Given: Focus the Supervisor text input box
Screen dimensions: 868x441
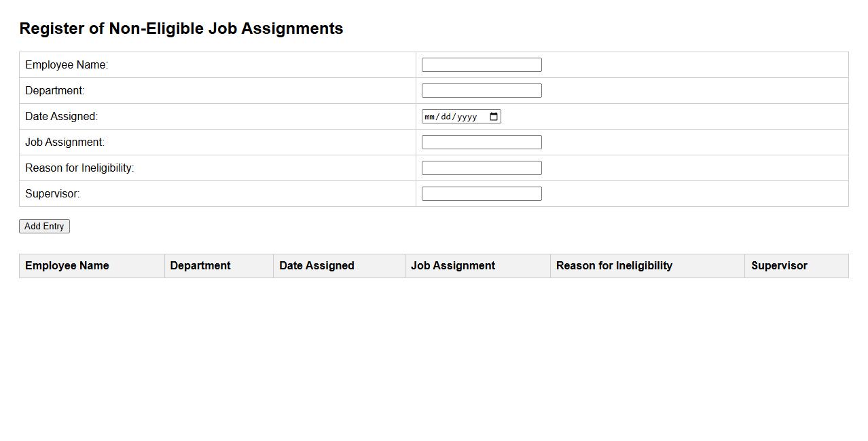Looking at the screenshot, I should (x=482, y=194).
